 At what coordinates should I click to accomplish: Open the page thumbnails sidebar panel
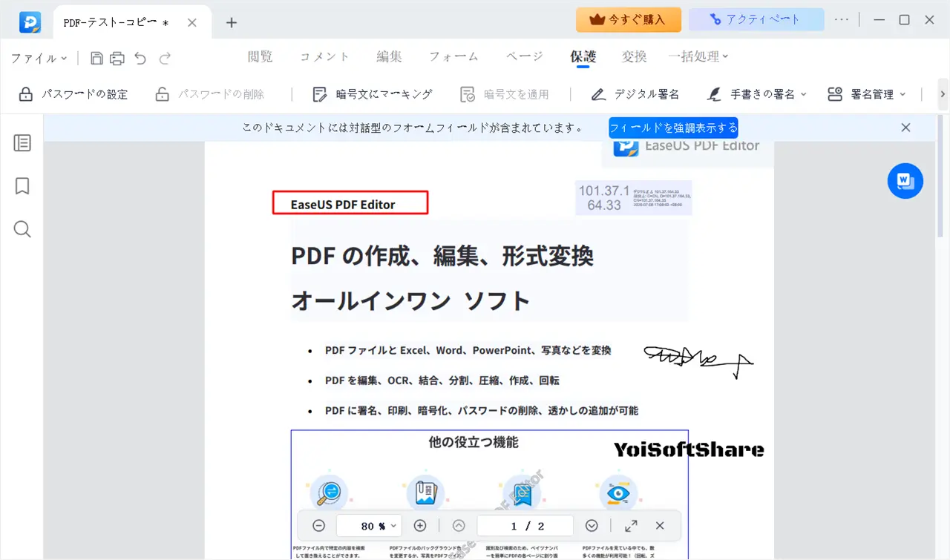pyautogui.click(x=22, y=143)
